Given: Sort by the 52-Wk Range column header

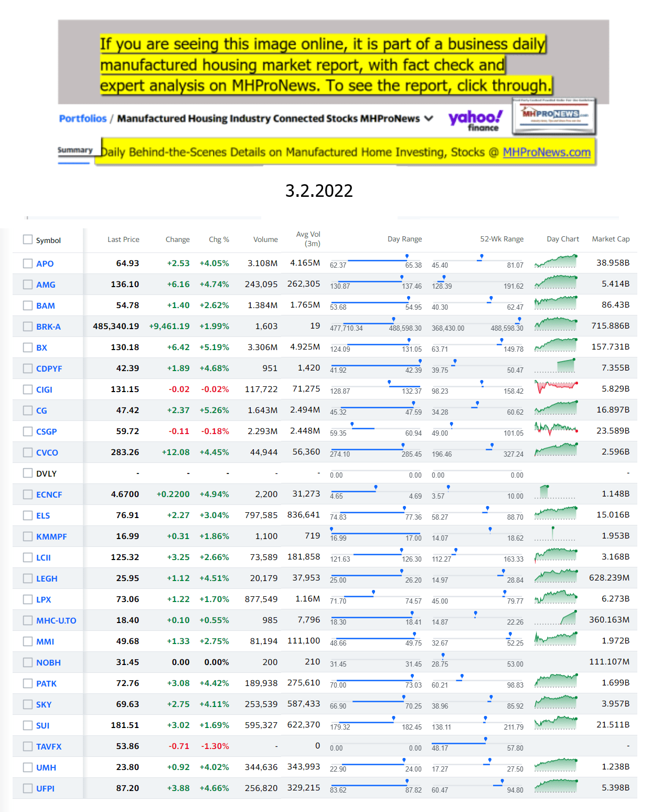Looking at the screenshot, I should tap(501, 239).
